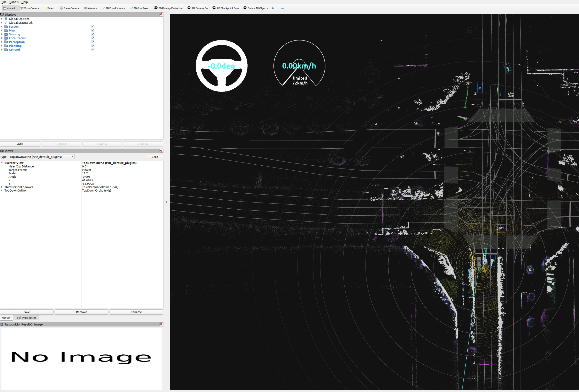Click Delete All Objects in the toolbar
This screenshot has width=579, height=392.
(255, 8)
